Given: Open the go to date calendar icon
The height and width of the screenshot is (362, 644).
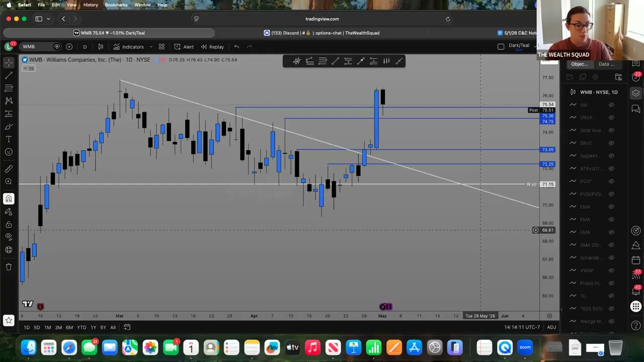Looking at the screenshot, I should point(127,327).
